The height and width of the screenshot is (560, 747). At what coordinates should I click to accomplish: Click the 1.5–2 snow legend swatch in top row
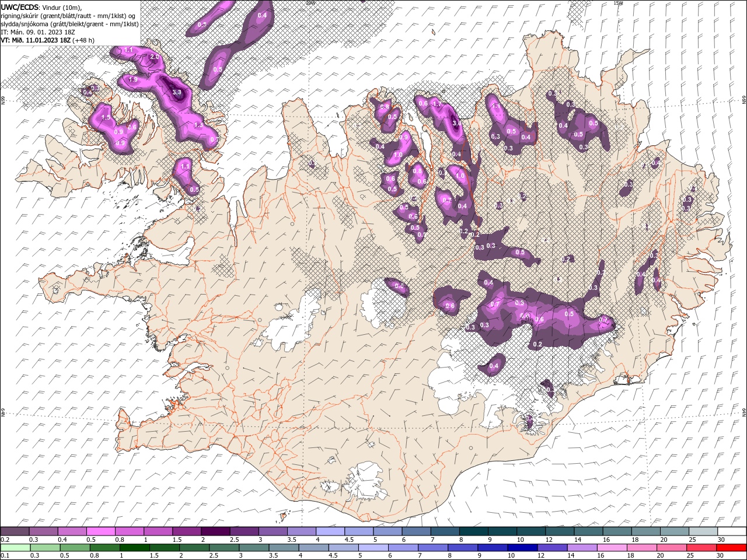coord(187,531)
